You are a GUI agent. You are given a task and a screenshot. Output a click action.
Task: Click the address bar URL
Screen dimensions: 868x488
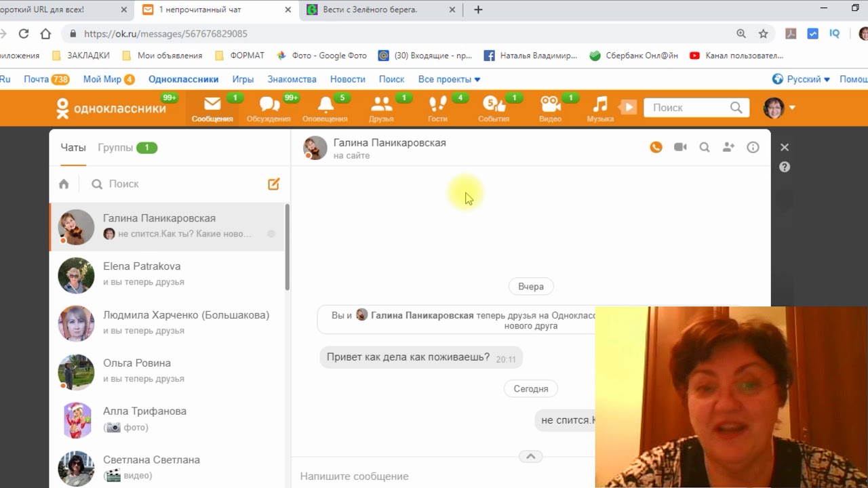[x=165, y=34]
